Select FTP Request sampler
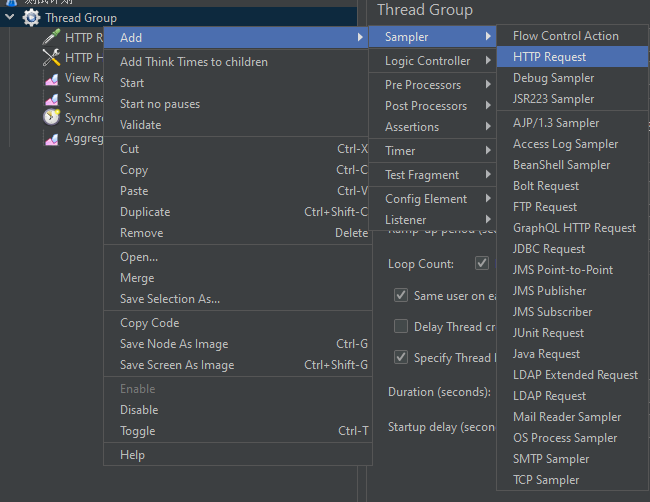The height and width of the screenshot is (502, 650). pos(572,207)
